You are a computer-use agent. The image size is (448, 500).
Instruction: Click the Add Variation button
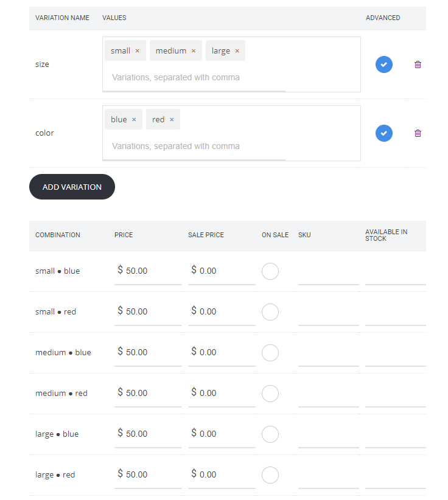[72, 187]
